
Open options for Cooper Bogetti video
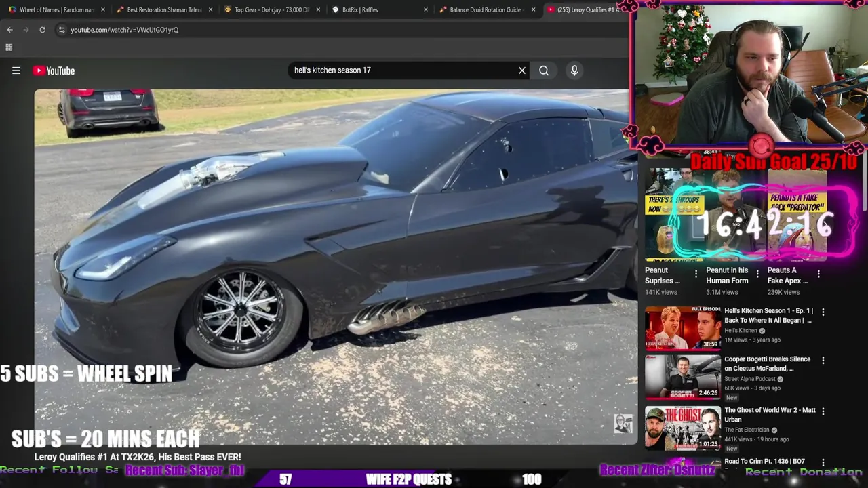coord(823,361)
